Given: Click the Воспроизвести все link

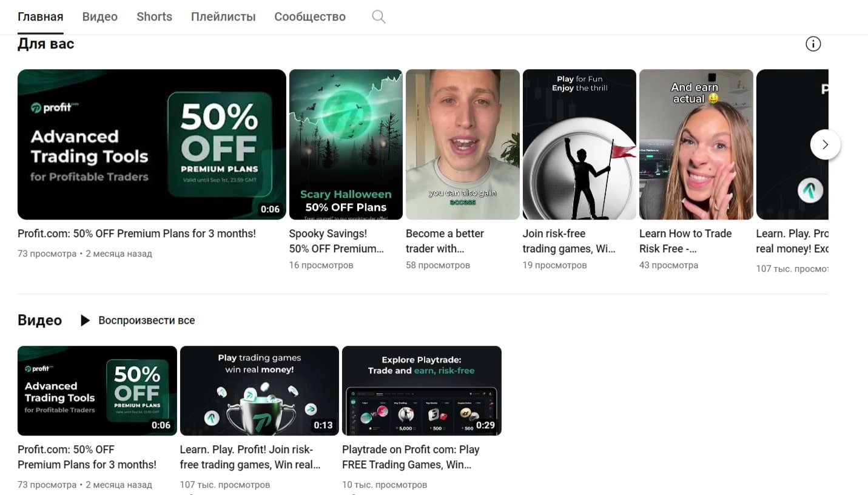Looking at the screenshot, I should point(147,320).
